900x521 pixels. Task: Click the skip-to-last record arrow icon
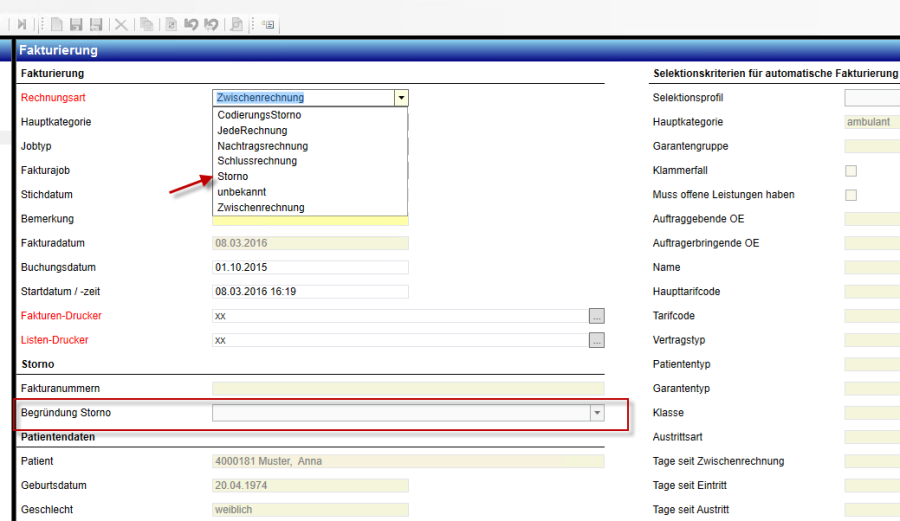click(x=21, y=24)
